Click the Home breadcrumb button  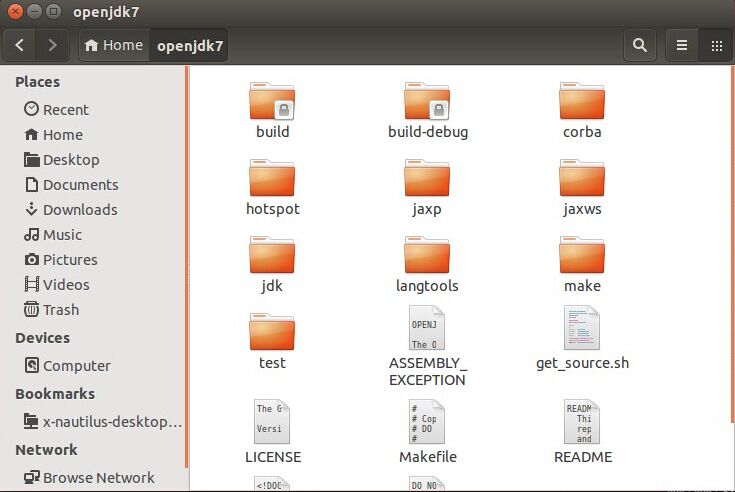point(114,45)
